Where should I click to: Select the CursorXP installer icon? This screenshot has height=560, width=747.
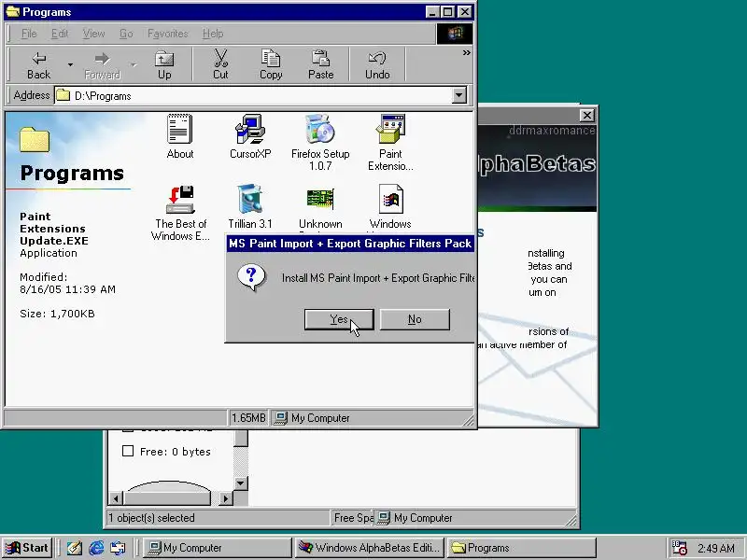[249, 129]
